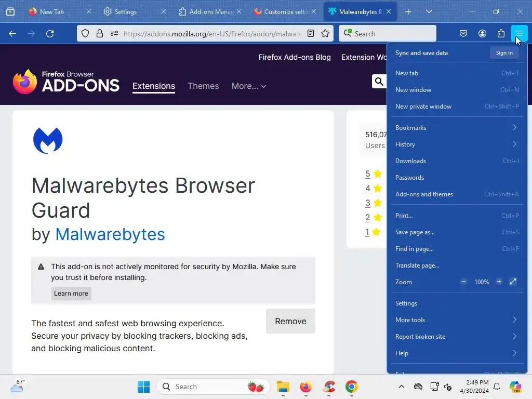Choose Find in page... menu item
532x399 pixels.
coord(457,249)
